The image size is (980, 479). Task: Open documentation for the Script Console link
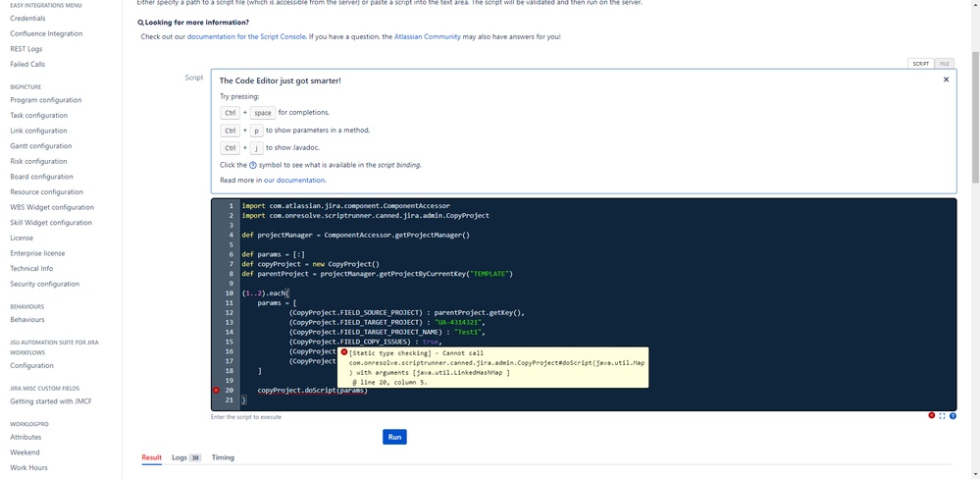pos(246,37)
